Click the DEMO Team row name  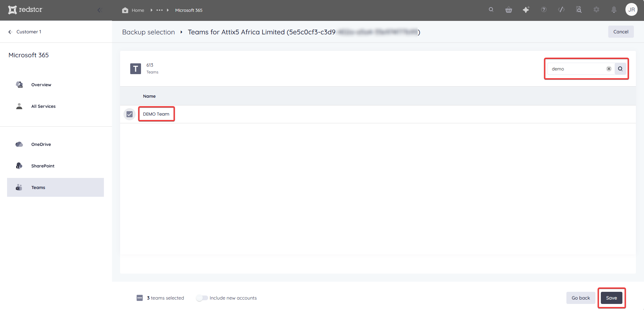pyautogui.click(x=156, y=114)
